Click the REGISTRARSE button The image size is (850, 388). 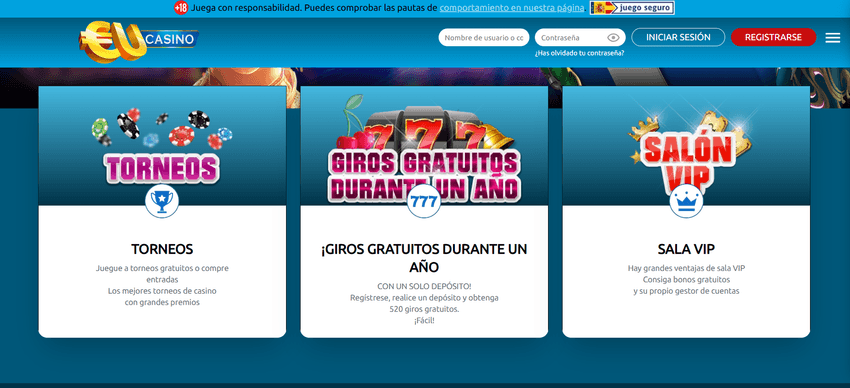[x=773, y=37]
